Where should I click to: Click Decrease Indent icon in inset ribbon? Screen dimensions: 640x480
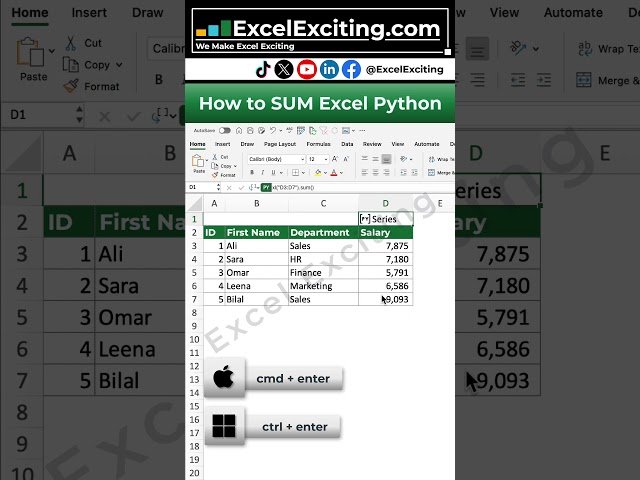click(403, 172)
